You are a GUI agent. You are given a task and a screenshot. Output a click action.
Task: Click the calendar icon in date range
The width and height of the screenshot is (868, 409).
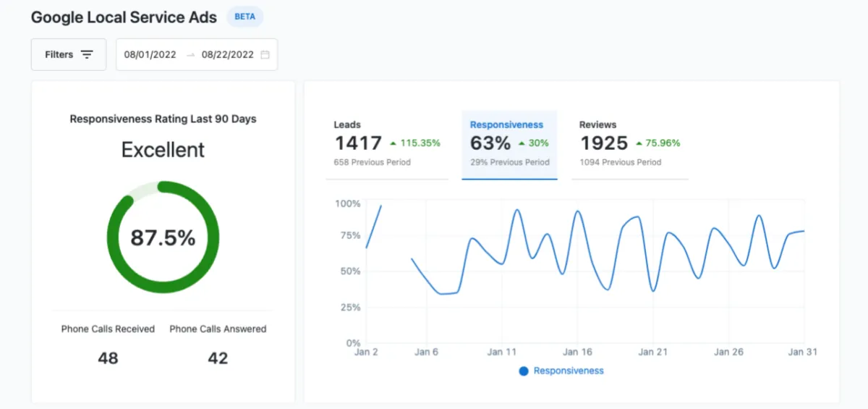pyautogui.click(x=265, y=54)
